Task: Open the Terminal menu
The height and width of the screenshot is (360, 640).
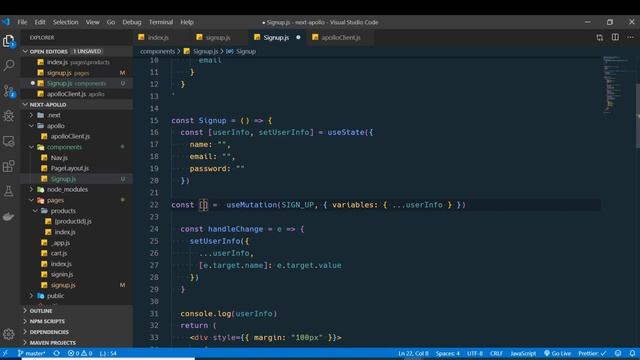Action: 161,22
